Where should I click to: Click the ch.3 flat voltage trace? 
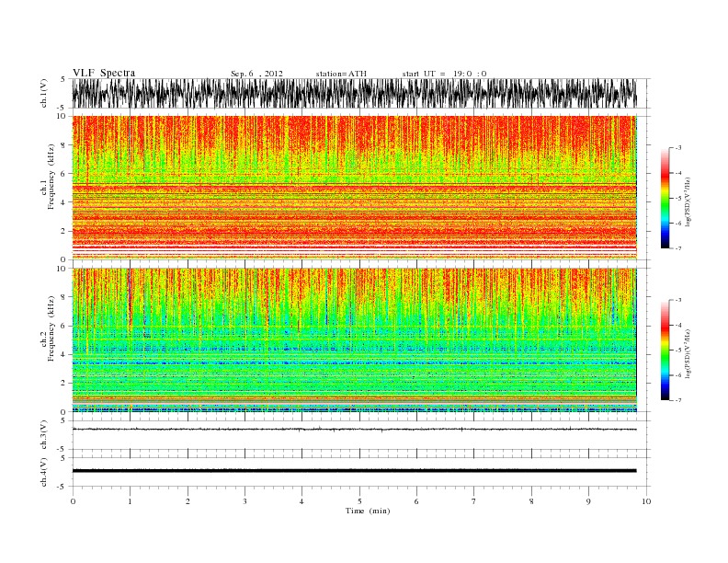pos(354,430)
